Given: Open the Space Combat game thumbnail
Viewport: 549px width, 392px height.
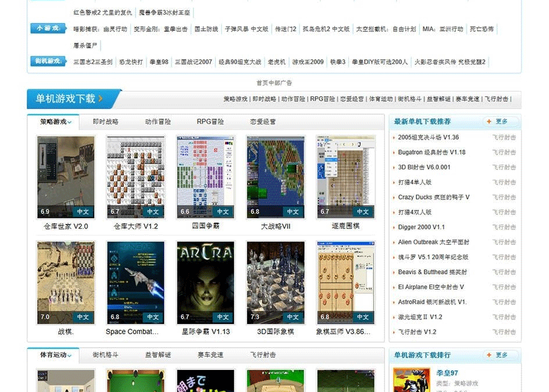Looking at the screenshot, I should click(136, 283).
